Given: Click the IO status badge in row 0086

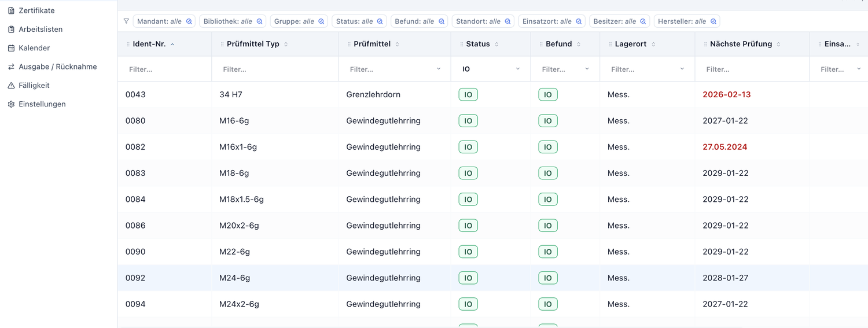Looking at the screenshot, I should pyautogui.click(x=468, y=226).
